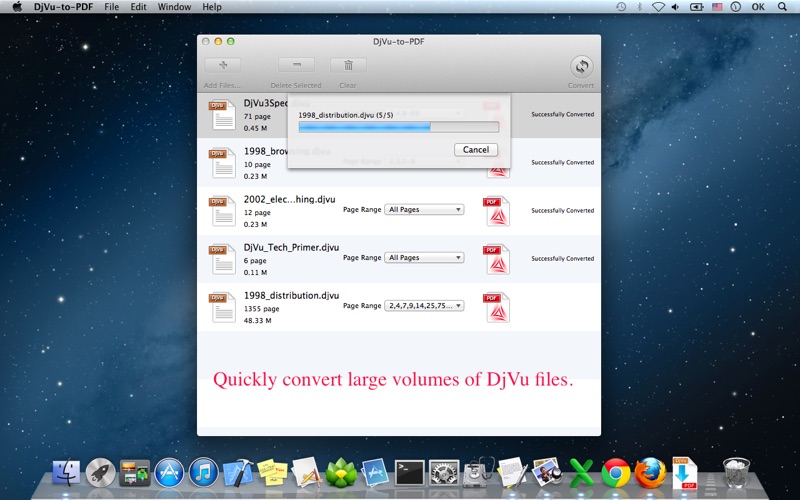The image size is (800, 500).
Task: Click the '1355 page' text
Action: [261, 309]
